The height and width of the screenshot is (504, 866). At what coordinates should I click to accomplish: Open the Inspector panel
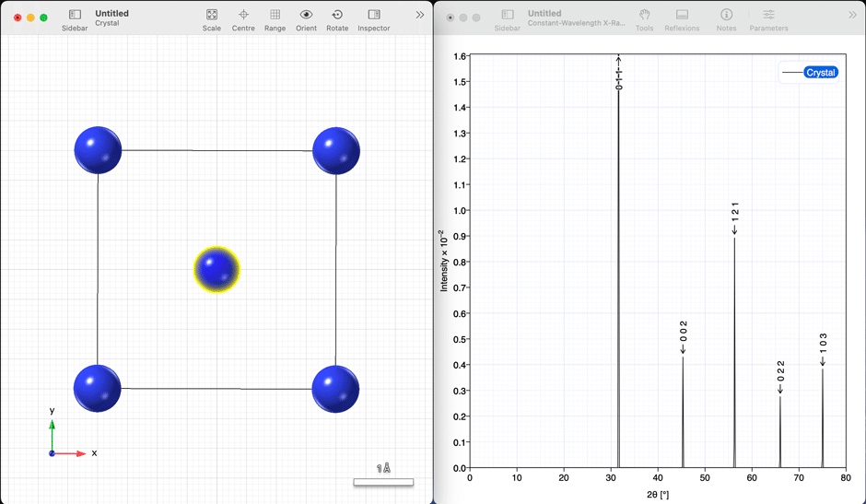click(373, 16)
